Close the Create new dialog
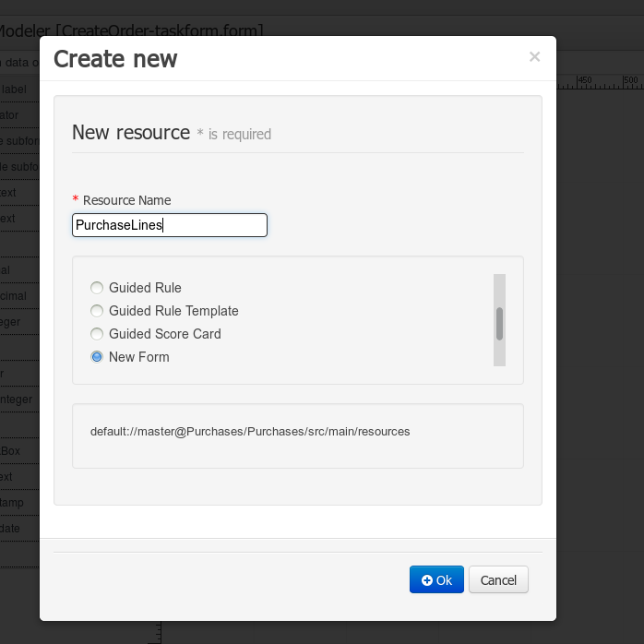The width and height of the screenshot is (644, 644). point(534,57)
